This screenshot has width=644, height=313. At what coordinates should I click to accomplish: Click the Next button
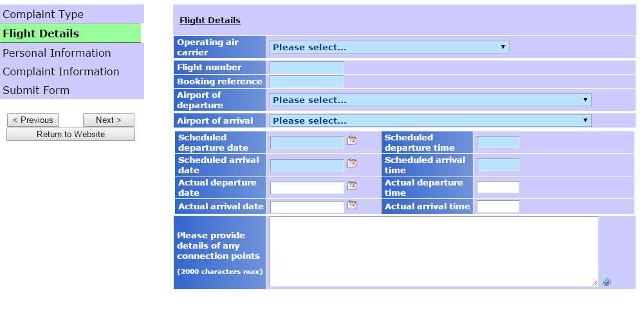tap(108, 120)
